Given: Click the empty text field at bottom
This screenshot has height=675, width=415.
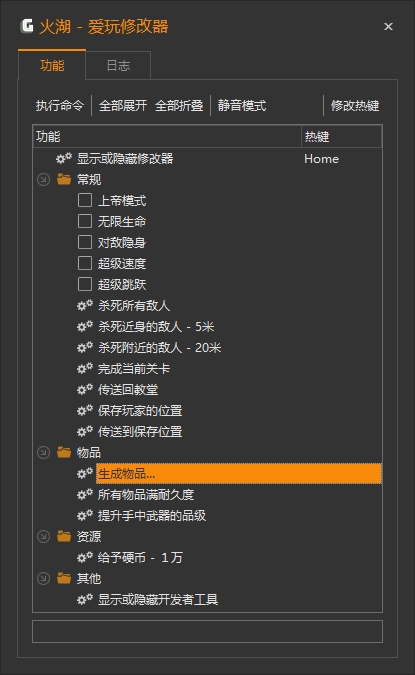Looking at the screenshot, I should coord(208,632).
